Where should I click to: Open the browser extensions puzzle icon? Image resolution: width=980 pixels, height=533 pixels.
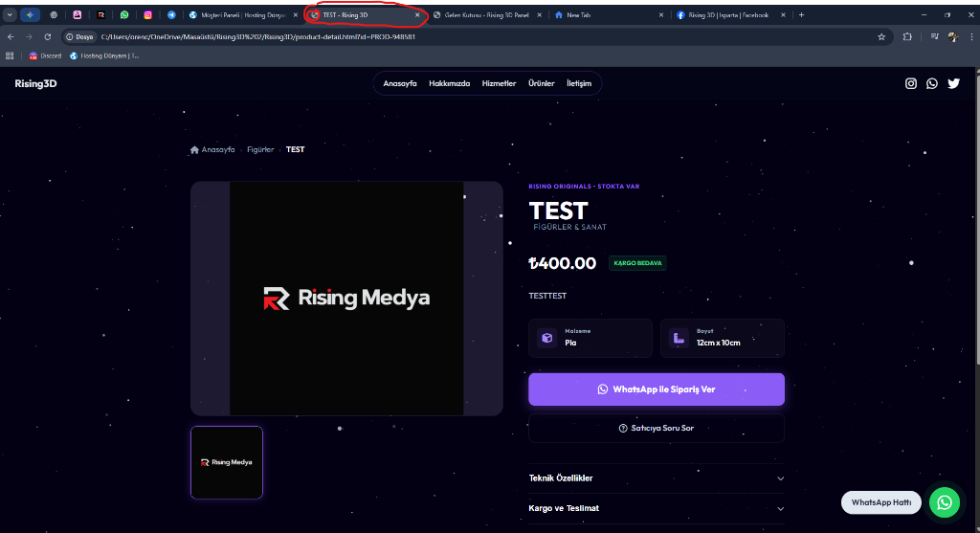[907, 36]
